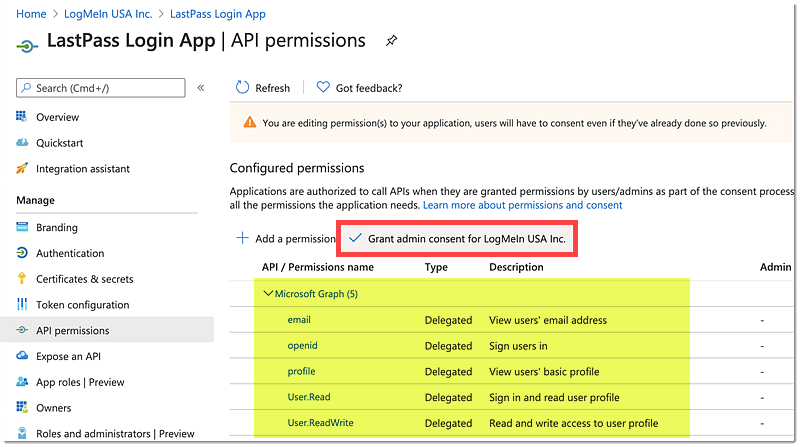Screen dimensions: 800x447
Task: Collapse the Microsoft Graph (5) permissions group
Action: coord(268,293)
